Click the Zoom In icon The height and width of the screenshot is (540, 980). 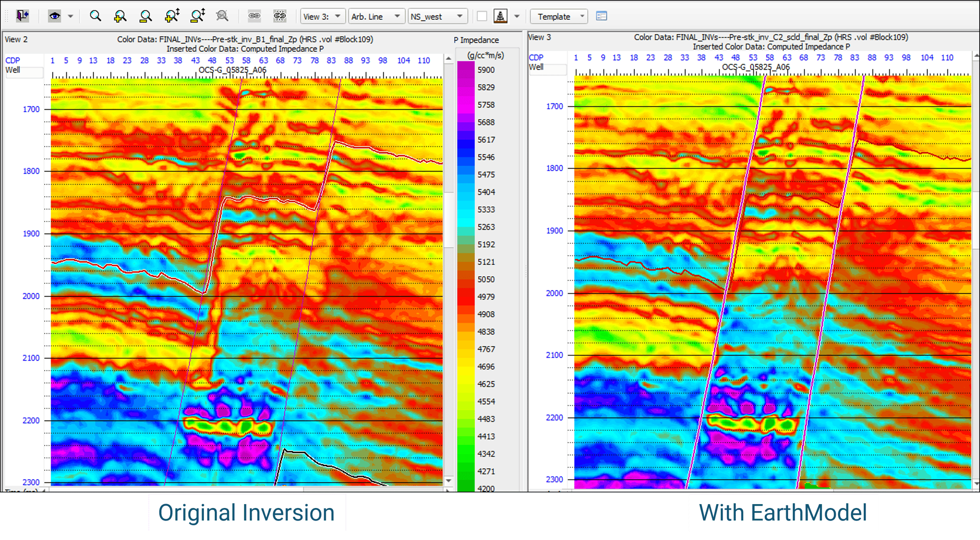[x=120, y=16]
